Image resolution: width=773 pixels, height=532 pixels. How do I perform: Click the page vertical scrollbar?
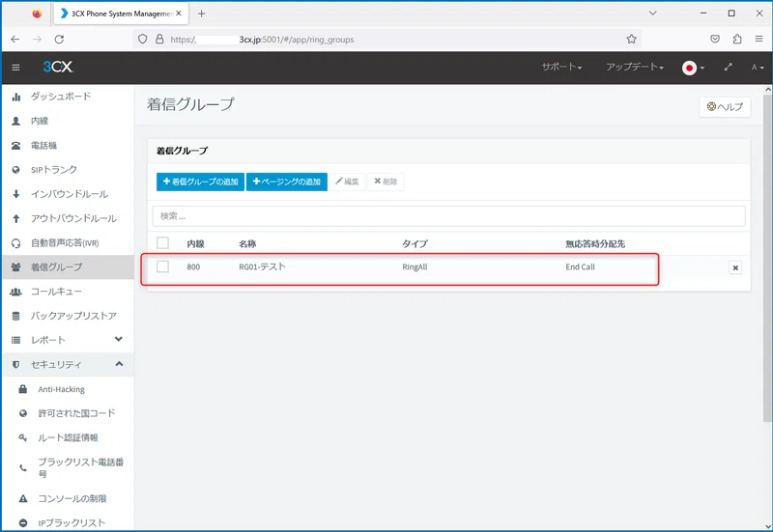(767, 258)
